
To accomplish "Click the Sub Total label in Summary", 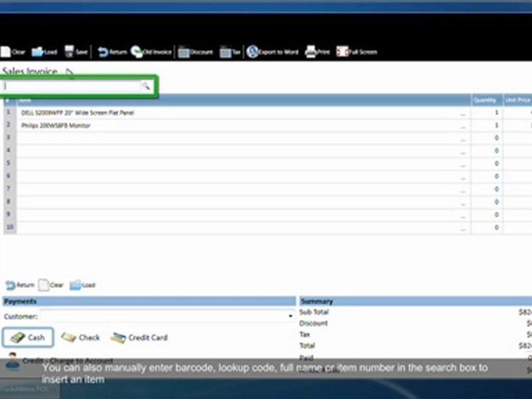I will pos(314,312).
